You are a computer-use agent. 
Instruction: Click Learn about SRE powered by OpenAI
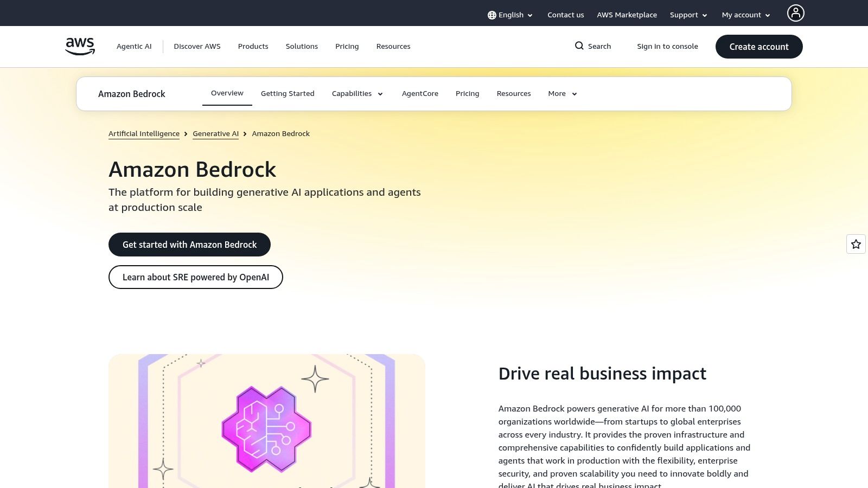tap(196, 277)
